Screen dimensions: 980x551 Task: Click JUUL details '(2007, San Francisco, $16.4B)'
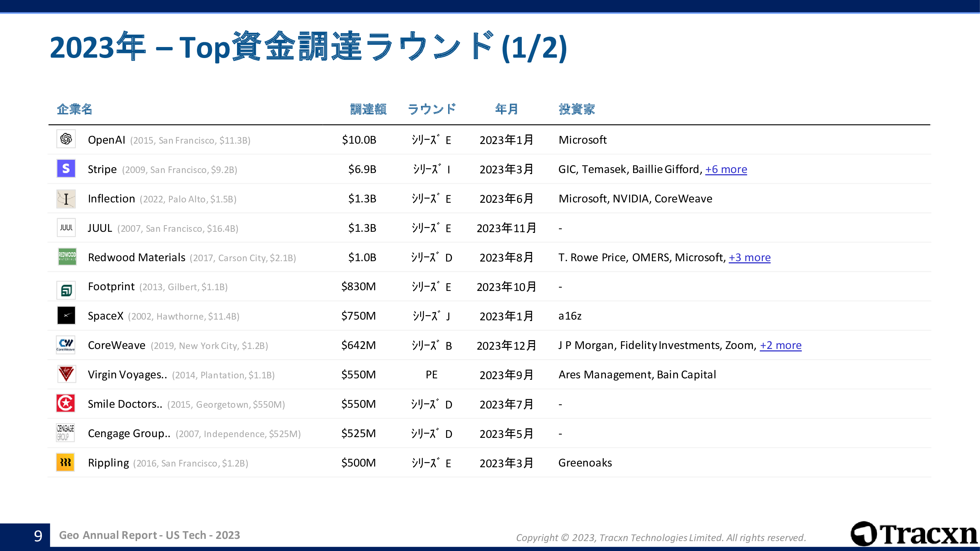pos(177,228)
